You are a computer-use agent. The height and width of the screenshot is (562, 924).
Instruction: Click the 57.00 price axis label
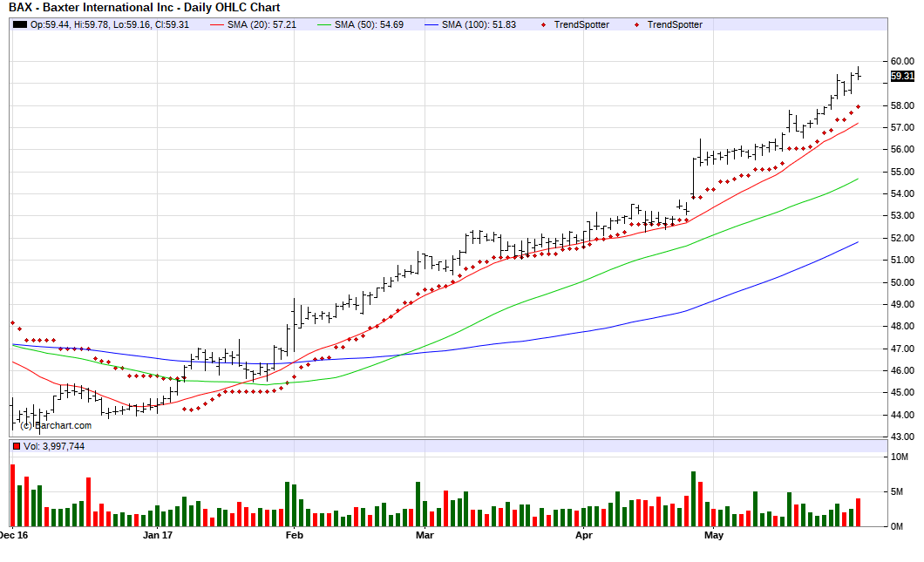902,127
